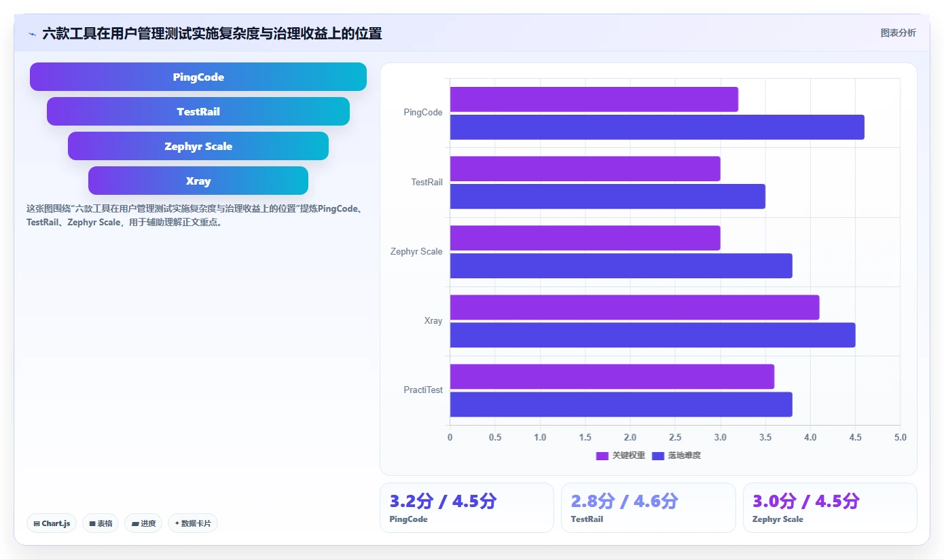
Task: Click the 0 x-axis tick label
Action: [x=450, y=437]
